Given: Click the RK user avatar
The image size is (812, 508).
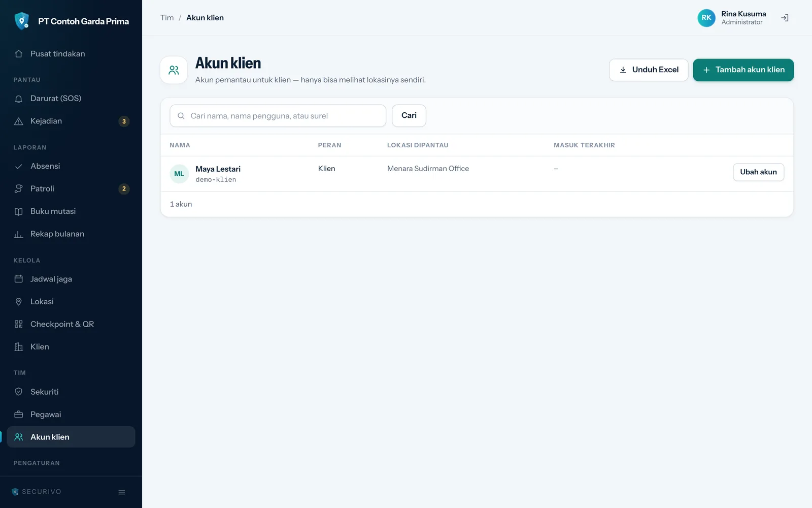Looking at the screenshot, I should (706, 18).
